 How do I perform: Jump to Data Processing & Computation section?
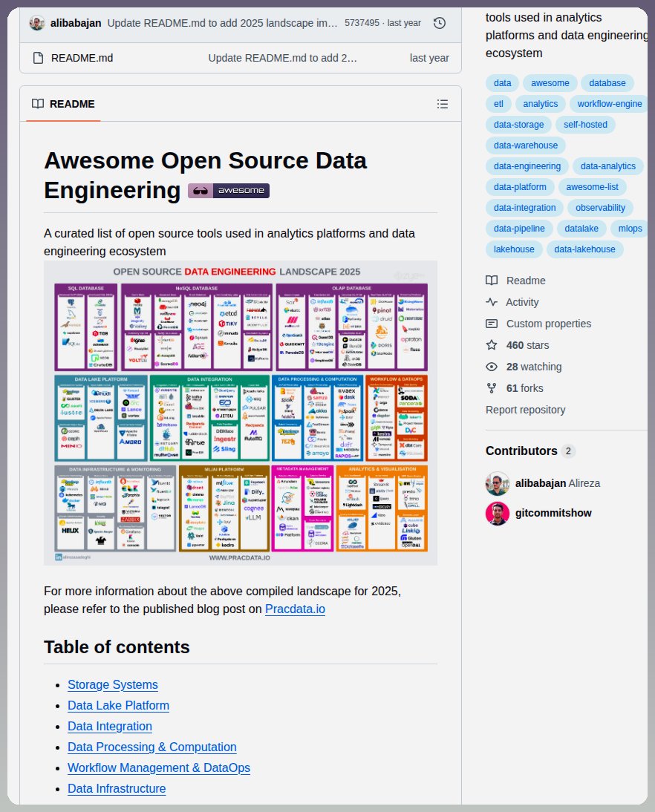point(151,747)
